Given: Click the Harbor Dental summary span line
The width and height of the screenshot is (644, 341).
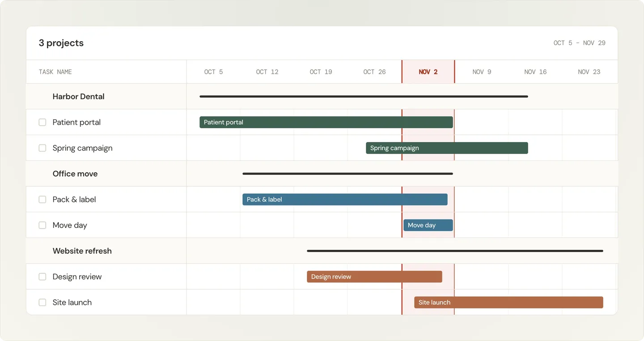Looking at the screenshot, I should [x=364, y=97].
